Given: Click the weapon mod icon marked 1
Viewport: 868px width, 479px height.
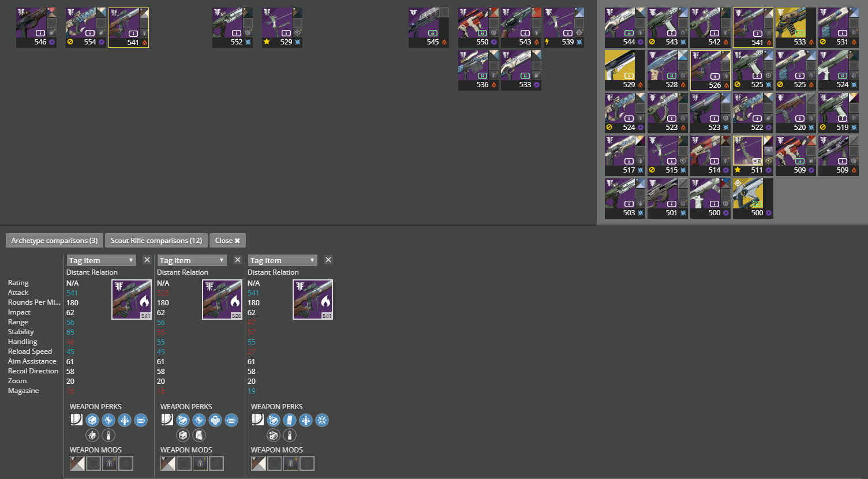Looking at the screenshot, I should (x=200, y=463).
